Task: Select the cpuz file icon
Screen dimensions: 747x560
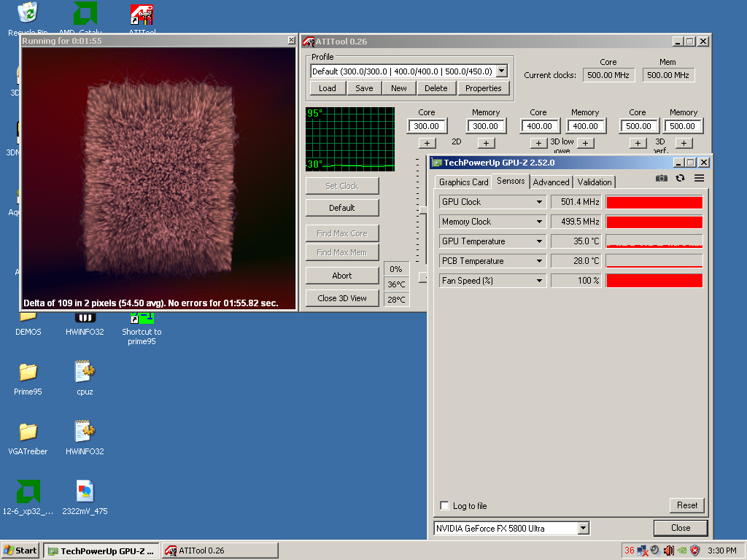Action: (85, 371)
